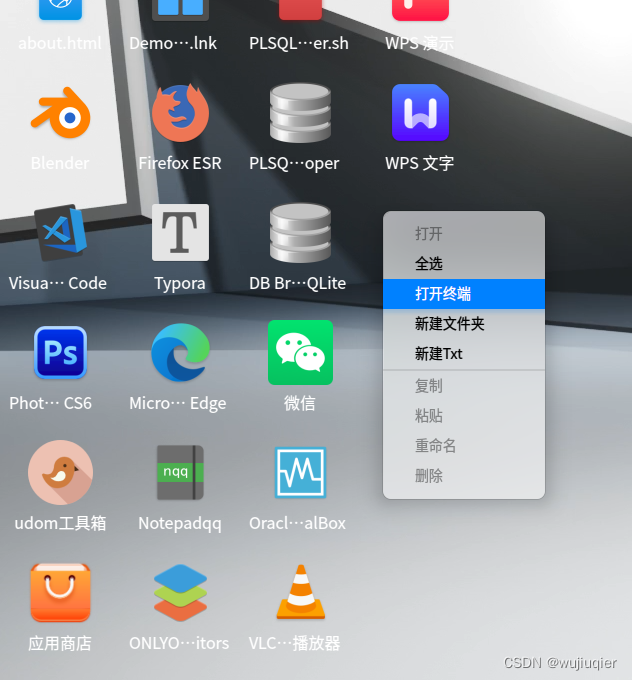Click the greyed 重命名 menu entry
This screenshot has width=632, height=680.
[464, 446]
